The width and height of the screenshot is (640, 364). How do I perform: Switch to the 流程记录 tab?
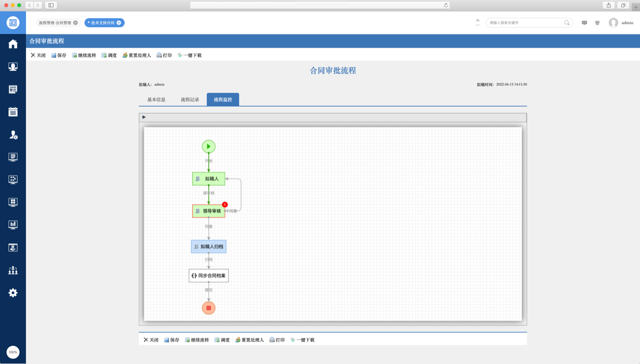(190, 100)
